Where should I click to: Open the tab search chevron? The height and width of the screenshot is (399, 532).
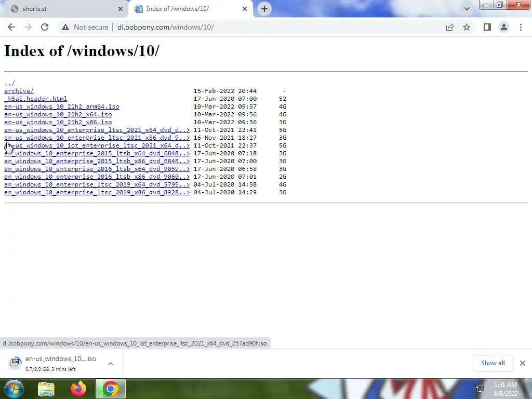coord(467,9)
